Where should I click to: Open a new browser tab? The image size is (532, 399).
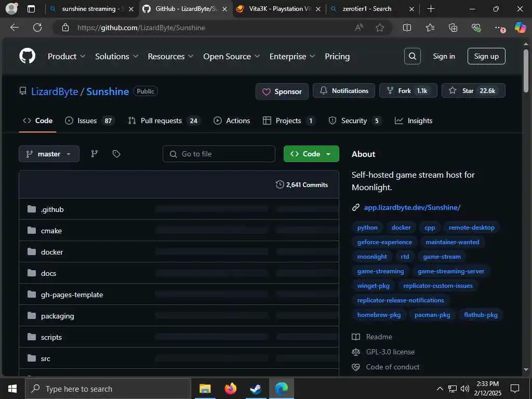431,9
